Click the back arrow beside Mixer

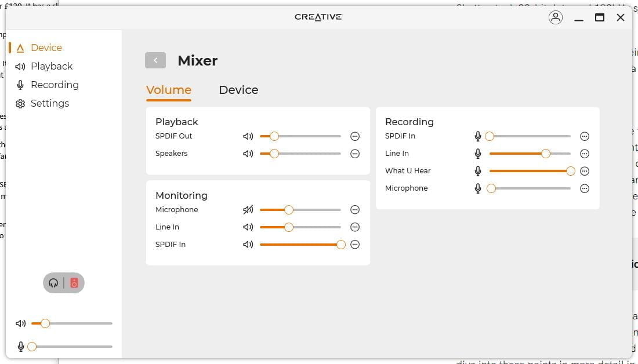155,60
